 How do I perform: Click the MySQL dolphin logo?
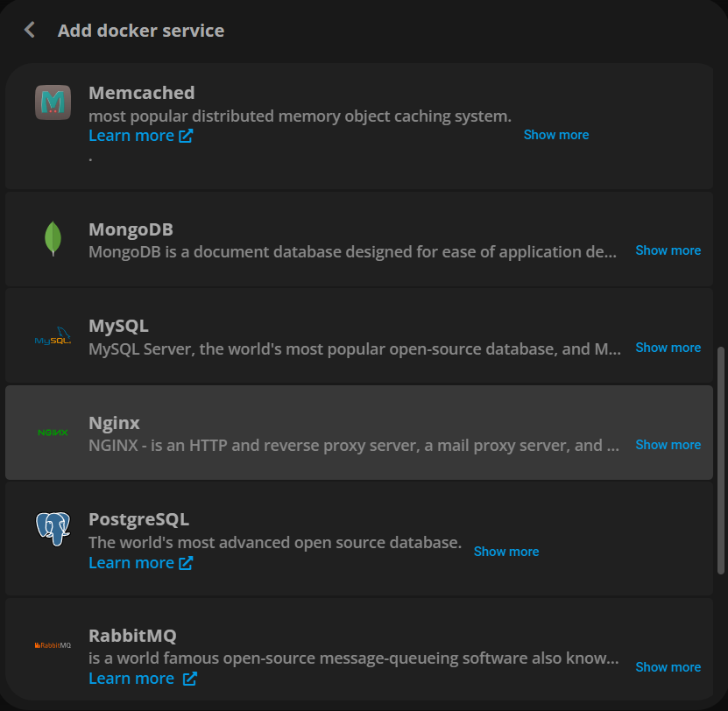(x=53, y=337)
